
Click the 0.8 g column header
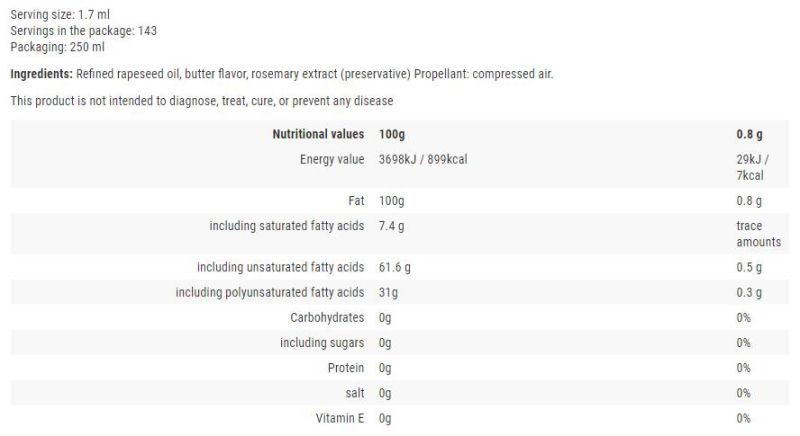click(749, 134)
